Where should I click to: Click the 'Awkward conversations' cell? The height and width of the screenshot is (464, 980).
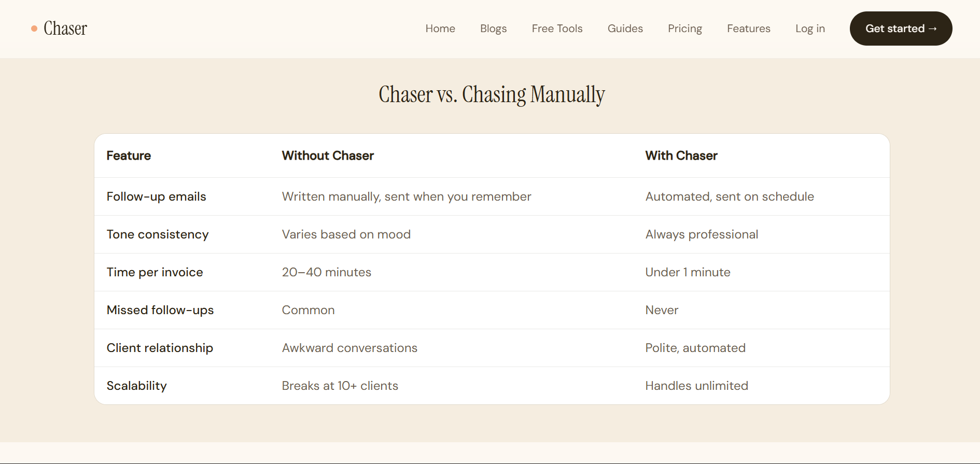pyautogui.click(x=349, y=348)
